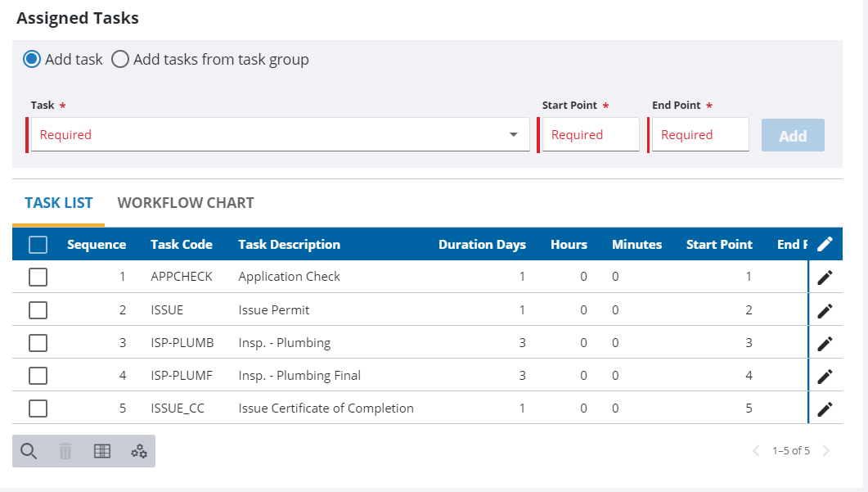868x492 pixels.
Task: Open the Task dropdown list
Action: point(280,134)
